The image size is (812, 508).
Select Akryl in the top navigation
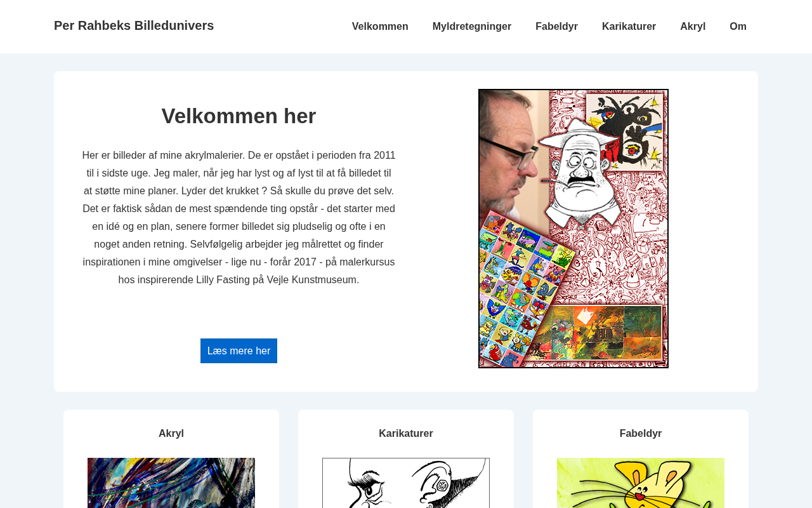693,27
